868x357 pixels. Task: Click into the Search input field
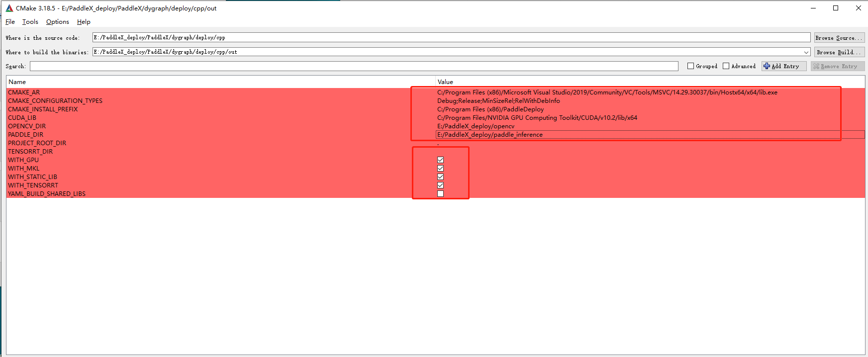click(x=354, y=66)
